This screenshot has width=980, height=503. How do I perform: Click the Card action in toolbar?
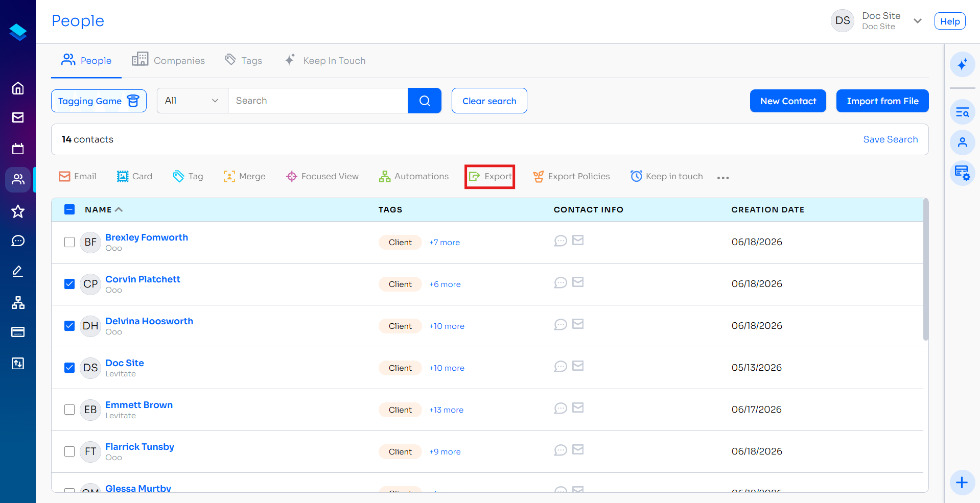pyautogui.click(x=135, y=177)
